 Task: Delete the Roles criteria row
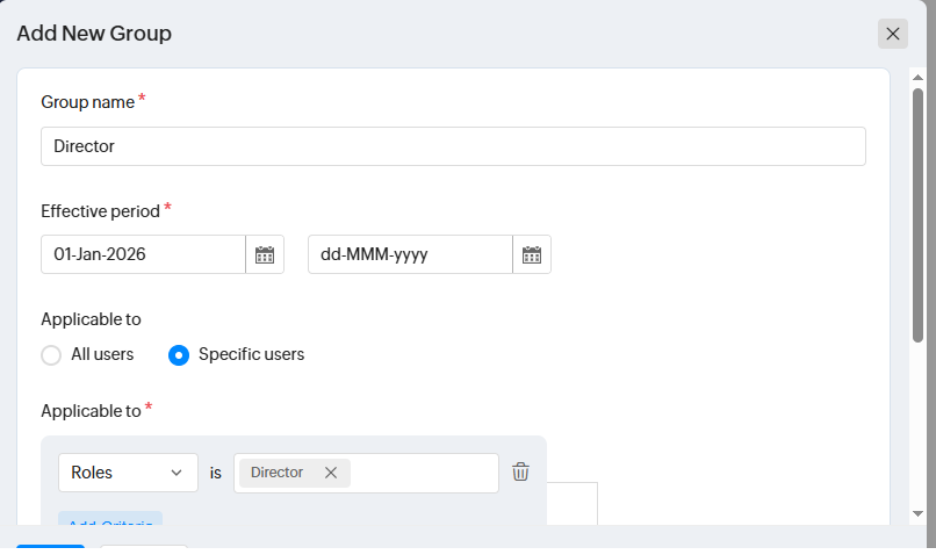(521, 472)
